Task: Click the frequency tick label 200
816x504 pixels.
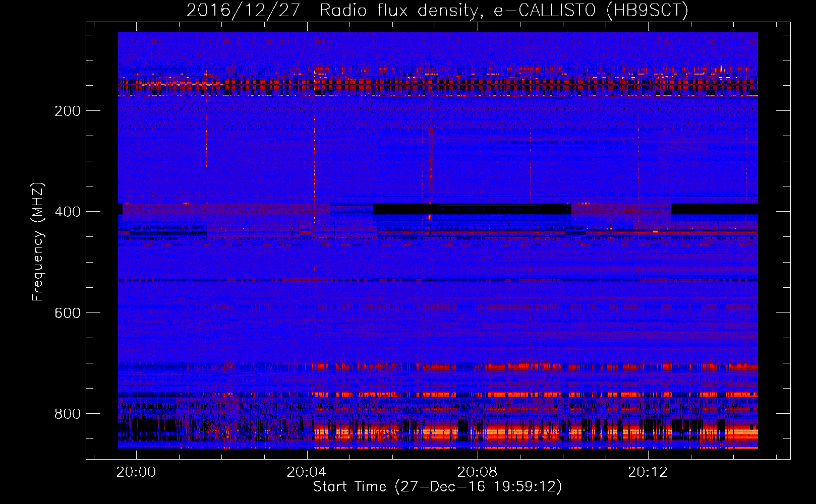Action: (x=68, y=111)
